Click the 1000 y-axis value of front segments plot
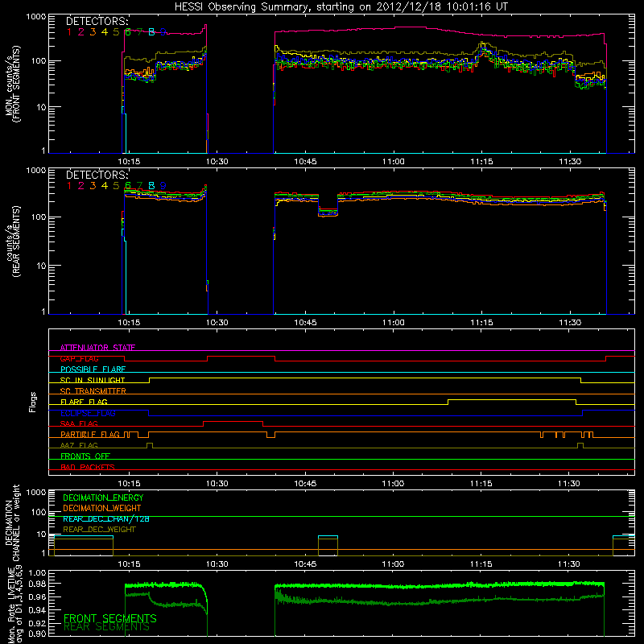This screenshot has height=644, width=644. (35, 17)
